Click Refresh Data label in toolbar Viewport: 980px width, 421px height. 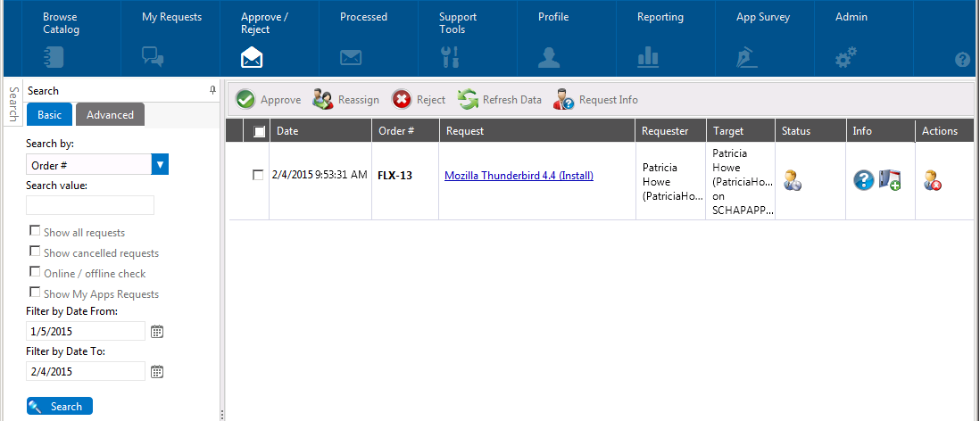(x=512, y=100)
